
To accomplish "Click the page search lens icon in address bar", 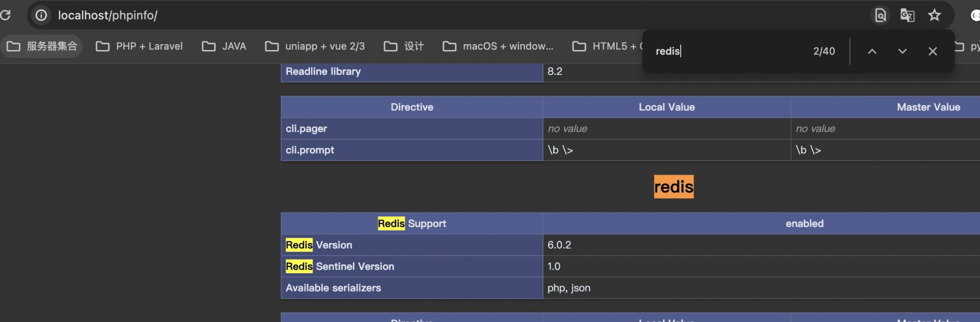I will point(880,15).
